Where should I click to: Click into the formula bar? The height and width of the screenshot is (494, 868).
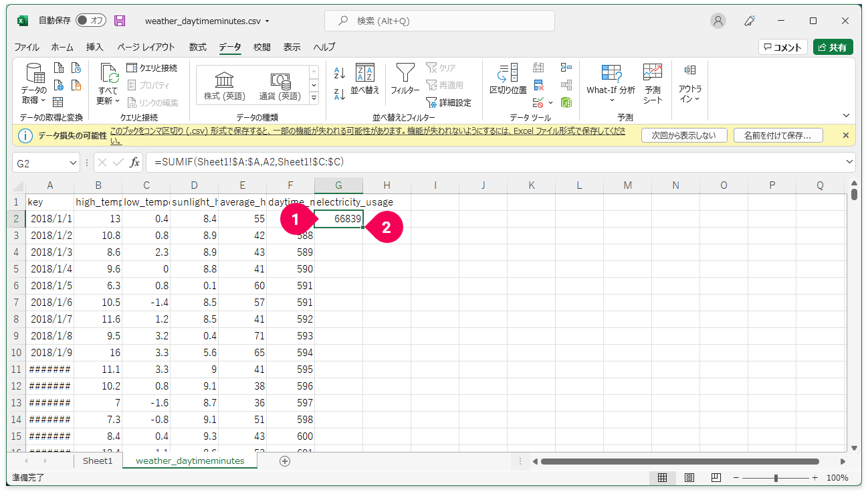(495, 163)
